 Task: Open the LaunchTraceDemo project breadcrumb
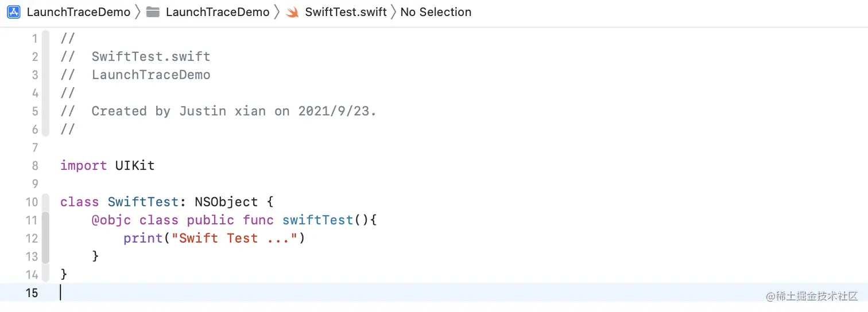click(x=79, y=12)
